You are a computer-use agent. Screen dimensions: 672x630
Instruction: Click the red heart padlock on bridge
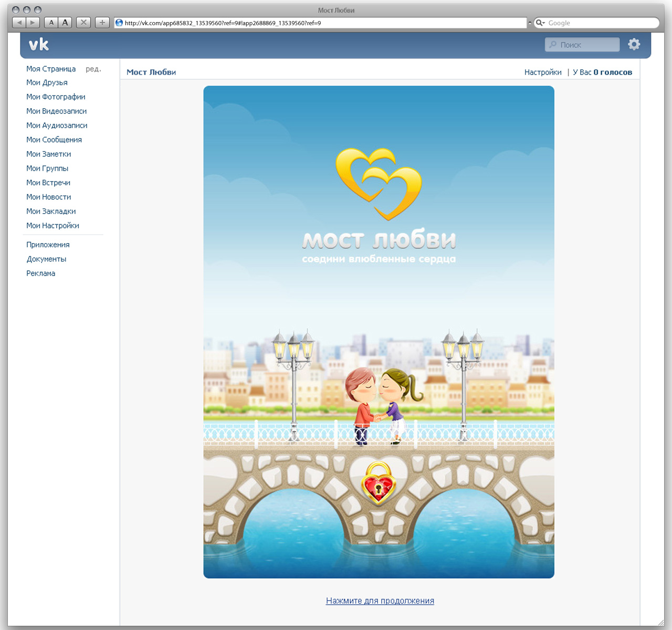379,483
